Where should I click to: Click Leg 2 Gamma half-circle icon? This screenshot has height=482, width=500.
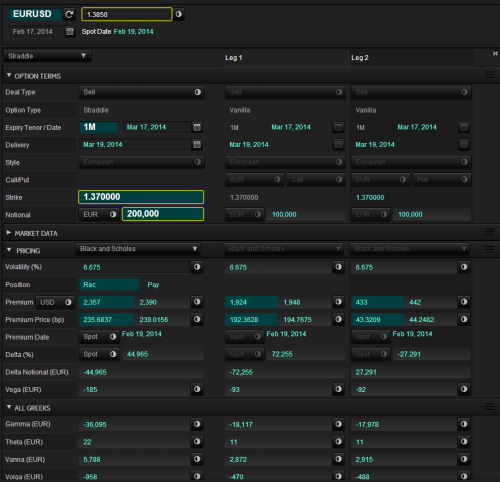(x=464, y=424)
